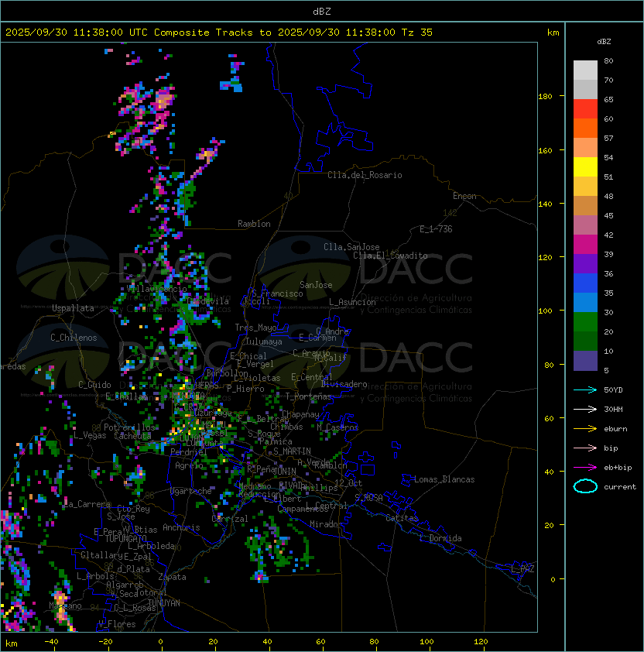Click the '0' tick on bottom km axis
Image resolution: width=644 pixels, height=652 pixels.
[160, 642]
